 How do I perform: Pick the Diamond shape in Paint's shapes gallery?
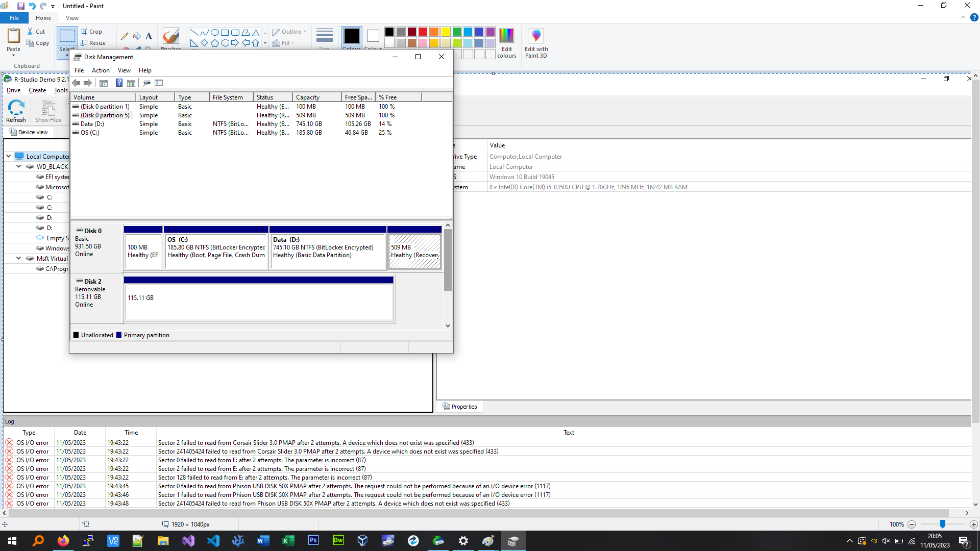coord(205,43)
